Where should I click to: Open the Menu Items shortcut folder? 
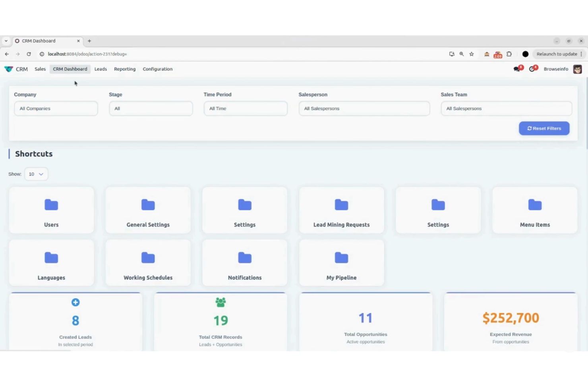(x=535, y=210)
